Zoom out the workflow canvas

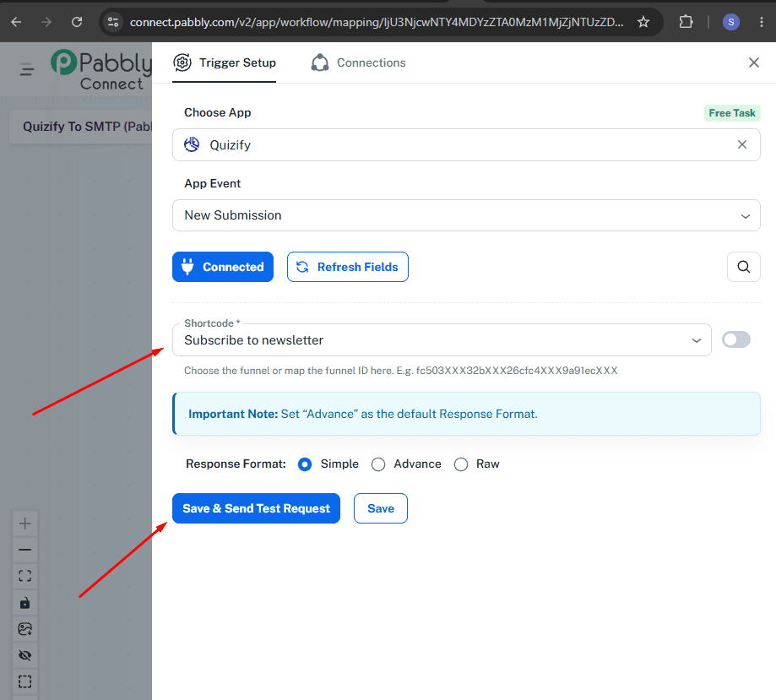pyautogui.click(x=24, y=550)
